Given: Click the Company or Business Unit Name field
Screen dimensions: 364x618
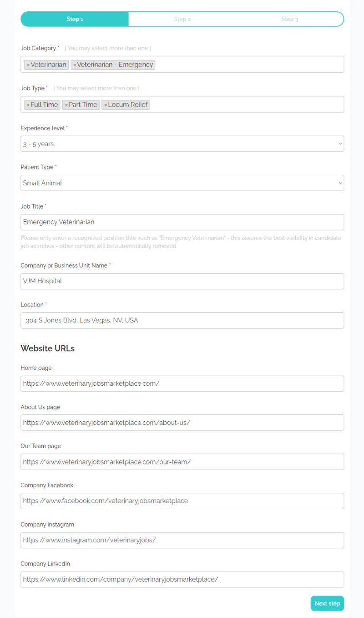Looking at the screenshot, I should (x=182, y=281).
